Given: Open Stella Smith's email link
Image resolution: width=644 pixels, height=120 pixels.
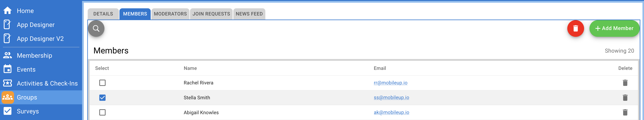Looking at the screenshot, I should coord(392,97).
